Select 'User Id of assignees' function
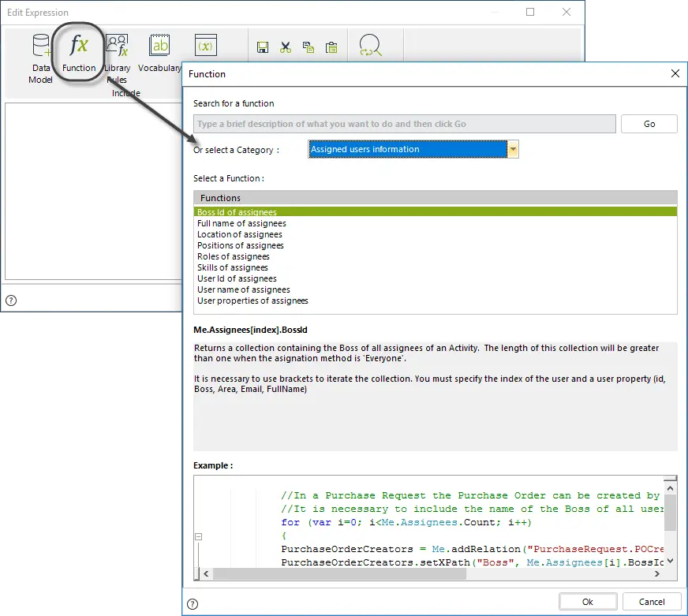The image size is (688, 616). (x=436, y=278)
